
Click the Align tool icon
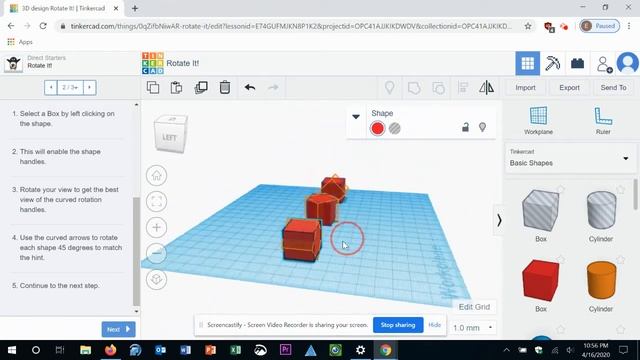(x=463, y=87)
